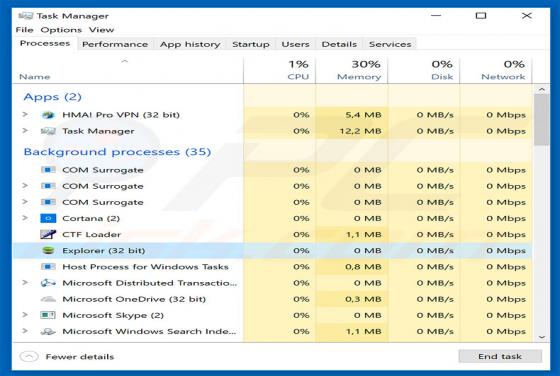The image size is (560, 376).
Task: Expand the Task Manager process group
Action: (25, 131)
